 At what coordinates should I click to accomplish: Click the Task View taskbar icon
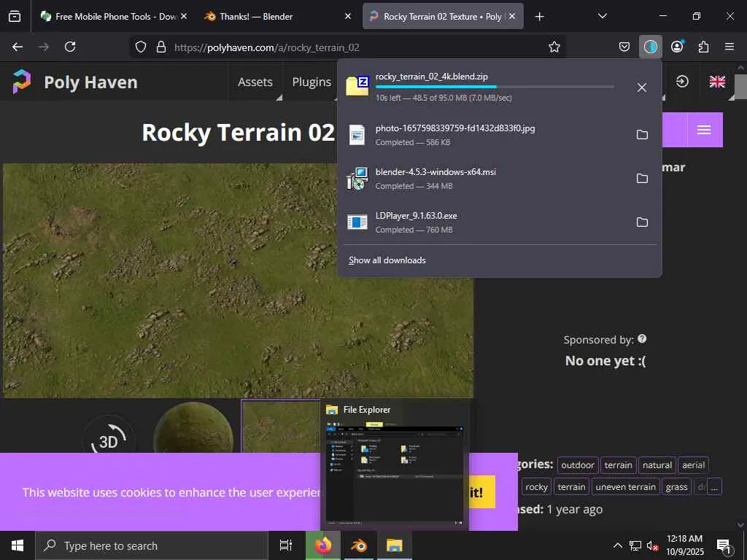[x=286, y=545]
